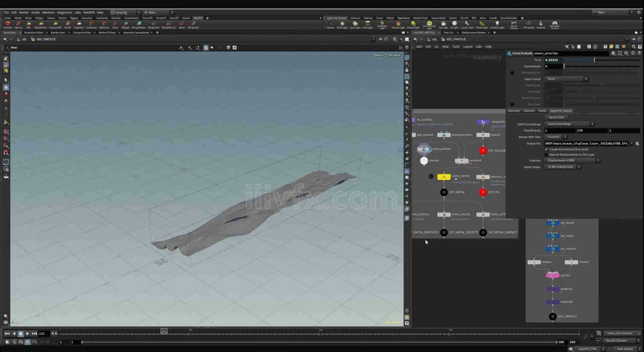Open the Raster Depth dropdown

(563, 167)
